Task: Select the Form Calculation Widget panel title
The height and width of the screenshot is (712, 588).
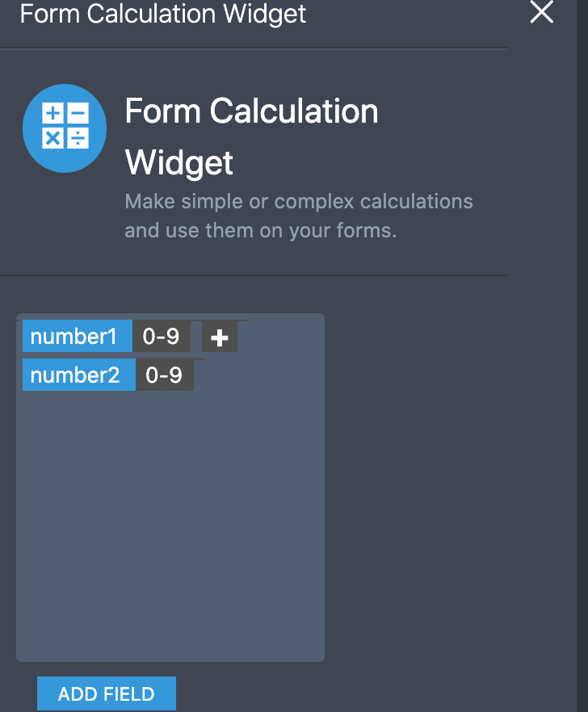Action: (x=162, y=15)
